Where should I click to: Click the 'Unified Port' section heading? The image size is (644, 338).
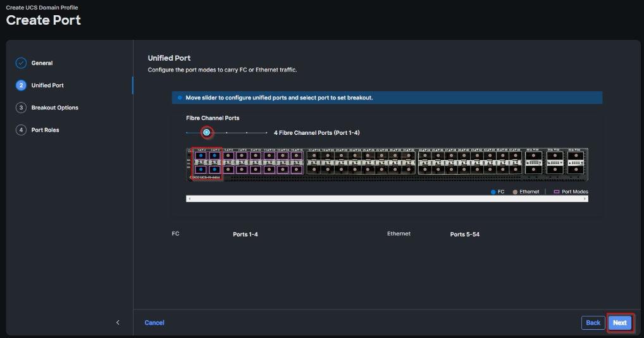(x=169, y=58)
